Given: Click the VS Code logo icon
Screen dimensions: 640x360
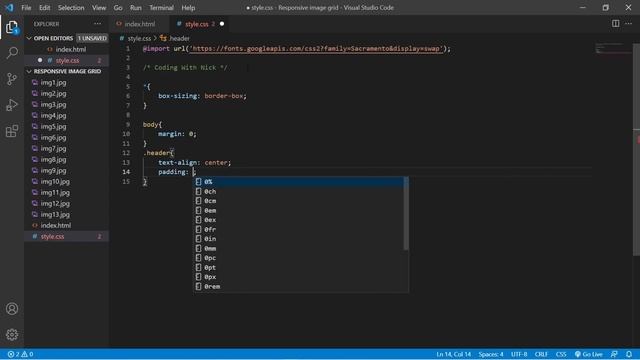Looking at the screenshot, I should (9, 8).
